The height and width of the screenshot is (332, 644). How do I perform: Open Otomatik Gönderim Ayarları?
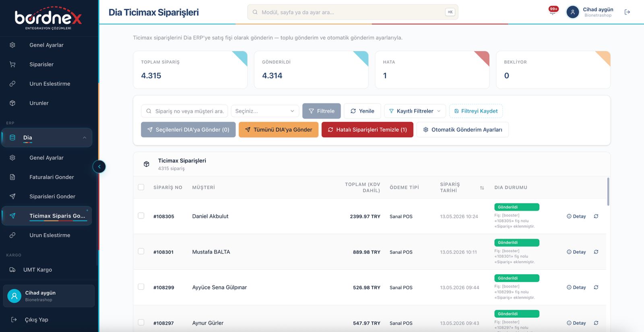(x=462, y=129)
